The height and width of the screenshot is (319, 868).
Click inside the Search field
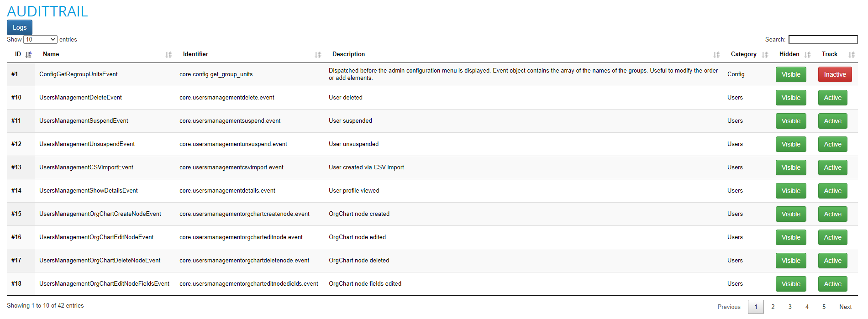coord(822,39)
